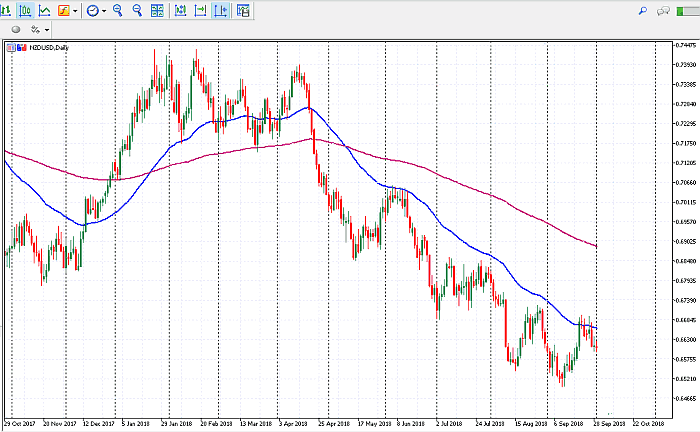The height and width of the screenshot is (432, 700).
Task: Open dropdown arrow in second toolbar row
Action: point(47,30)
